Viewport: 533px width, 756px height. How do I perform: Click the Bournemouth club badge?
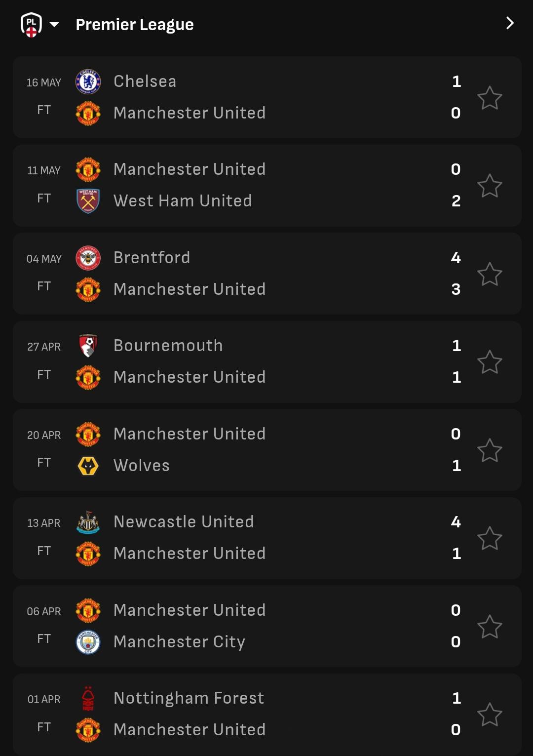point(88,346)
